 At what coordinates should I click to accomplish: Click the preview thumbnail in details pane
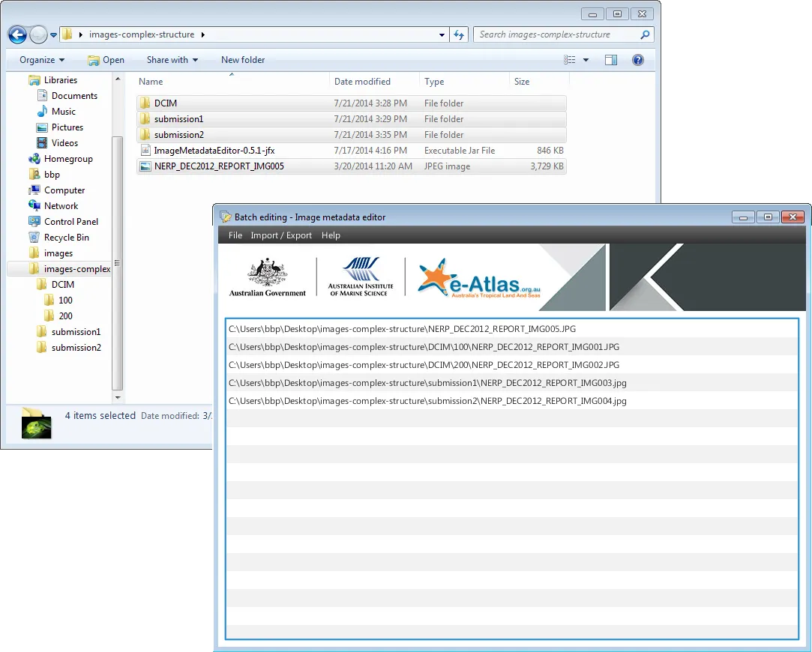click(x=36, y=424)
